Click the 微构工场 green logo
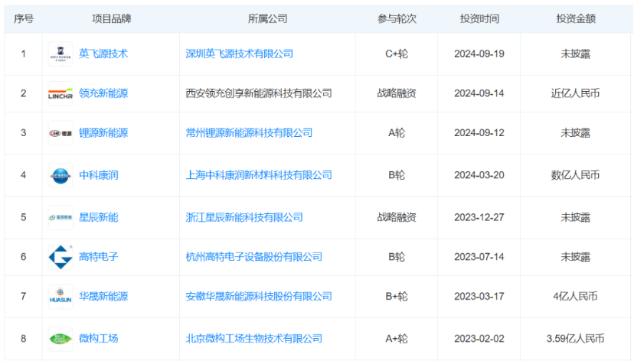 (60, 338)
